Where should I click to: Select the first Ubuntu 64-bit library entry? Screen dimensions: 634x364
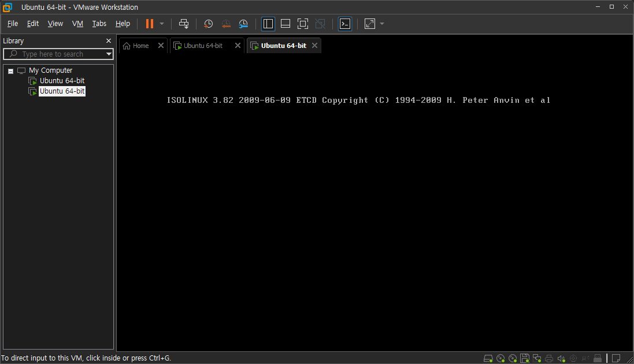click(62, 80)
